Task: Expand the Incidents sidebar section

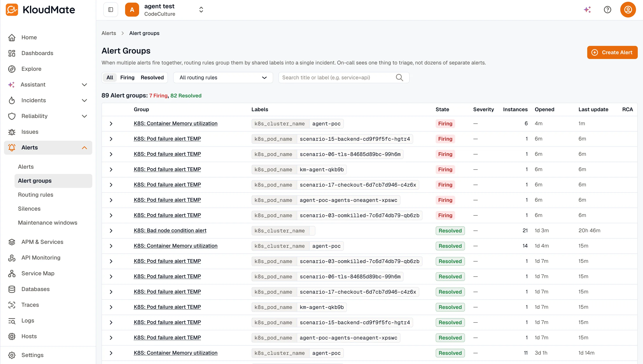Action: [84, 100]
